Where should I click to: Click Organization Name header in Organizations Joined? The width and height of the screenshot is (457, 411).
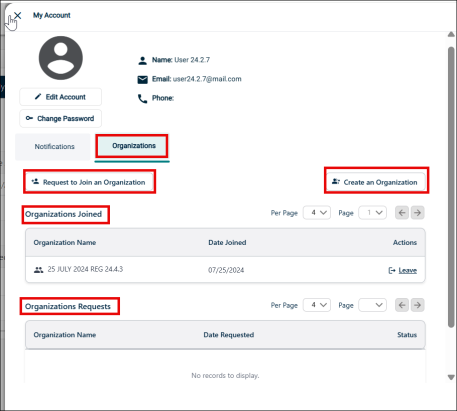pyautogui.click(x=65, y=242)
